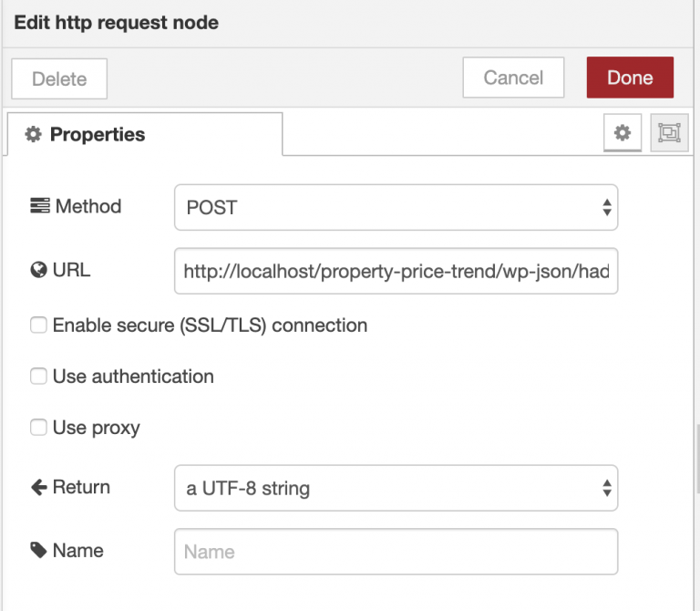The height and width of the screenshot is (611, 700).
Task: Cancel editing the http request node
Action: [x=513, y=78]
